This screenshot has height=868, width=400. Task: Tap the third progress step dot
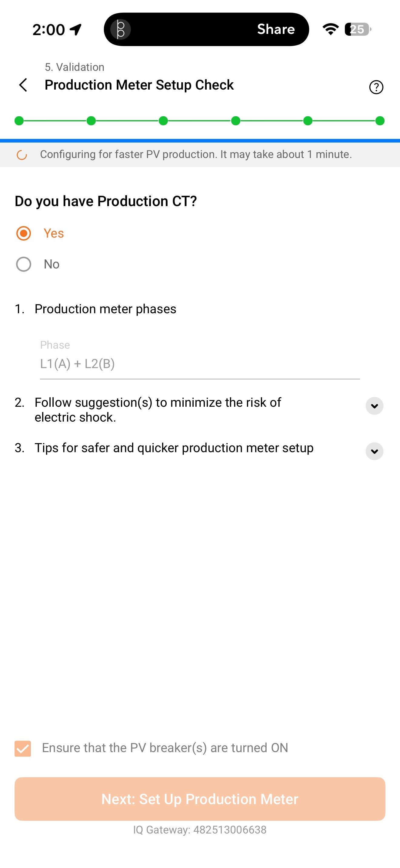[x=163, y=121]
